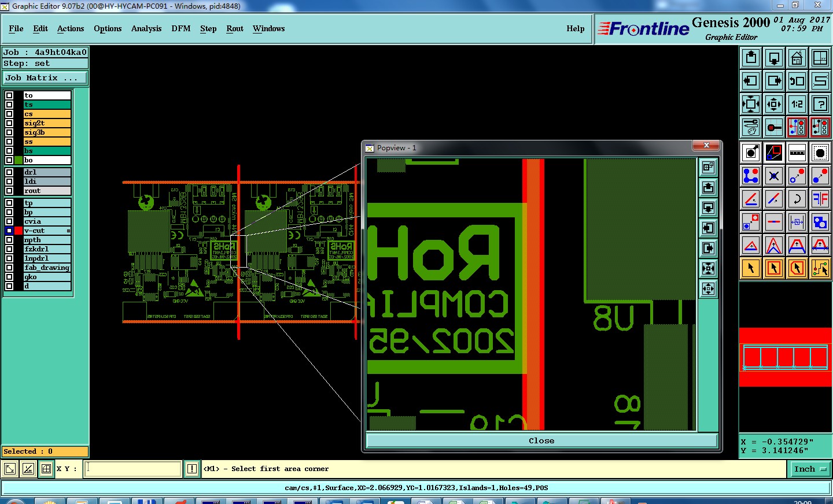
Task: Click the Popview pan up icon
Action: (x=708, y=188)
